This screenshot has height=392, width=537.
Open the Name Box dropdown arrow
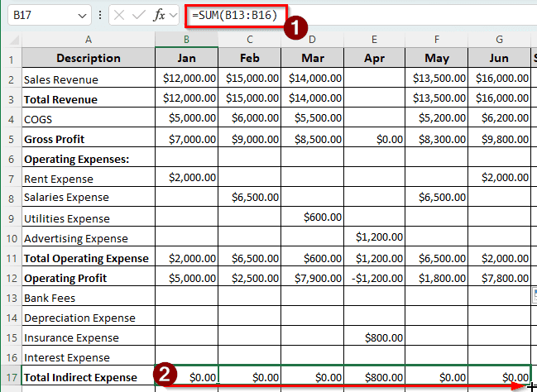[x=82, y=16]
